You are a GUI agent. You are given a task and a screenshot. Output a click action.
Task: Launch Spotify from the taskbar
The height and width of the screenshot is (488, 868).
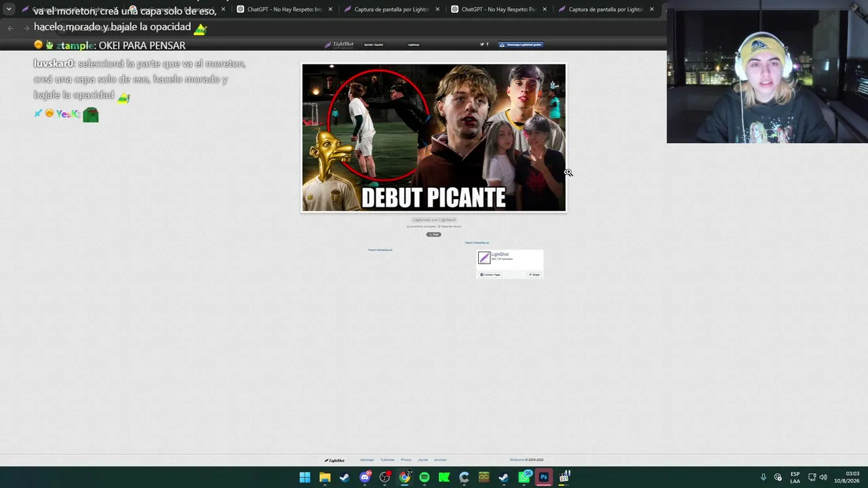(425, 477)
